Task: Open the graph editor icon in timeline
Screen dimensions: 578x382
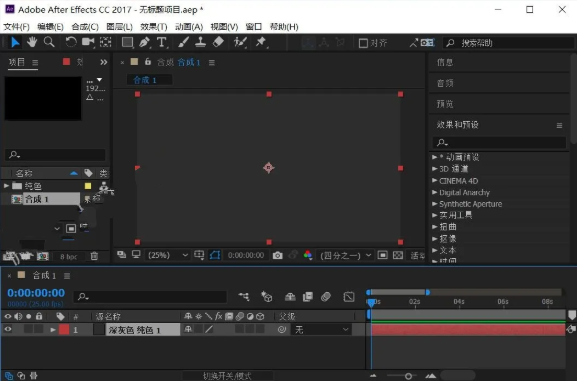Action: 349,296
